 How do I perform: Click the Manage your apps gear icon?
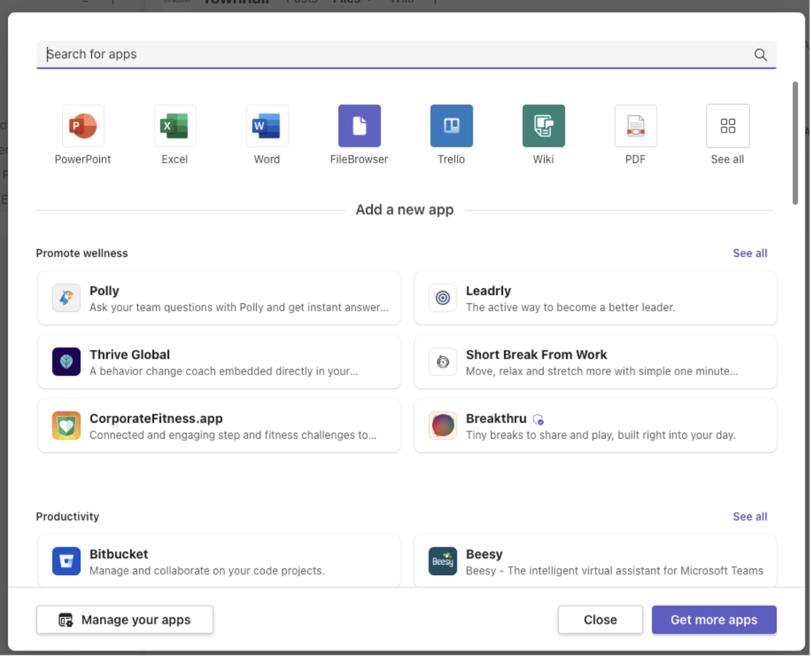pos(66,620)
